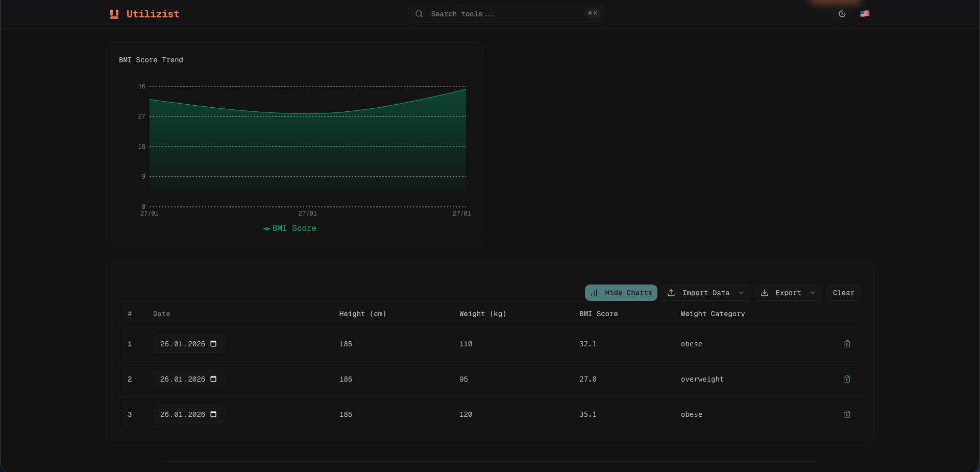Image resolution: width=980 pixels, height=472 pixels.
Task: Click the Utilizist logo icon
Action: tap(113, 14)
